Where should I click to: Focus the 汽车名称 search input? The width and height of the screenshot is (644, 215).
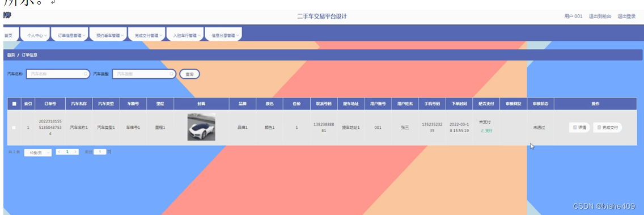coord(58,74)
